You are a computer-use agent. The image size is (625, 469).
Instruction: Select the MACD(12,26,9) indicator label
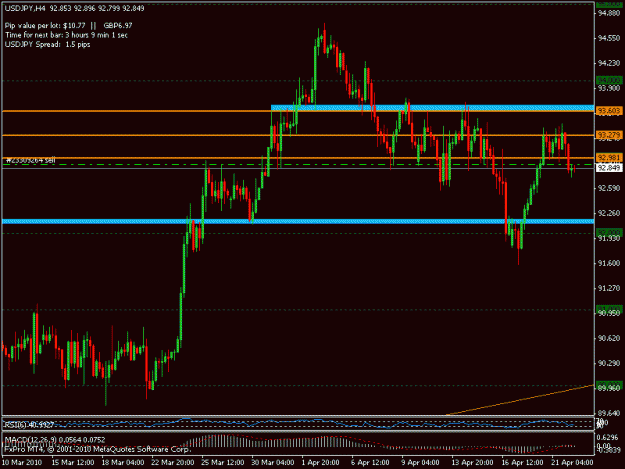click(55, 440)
